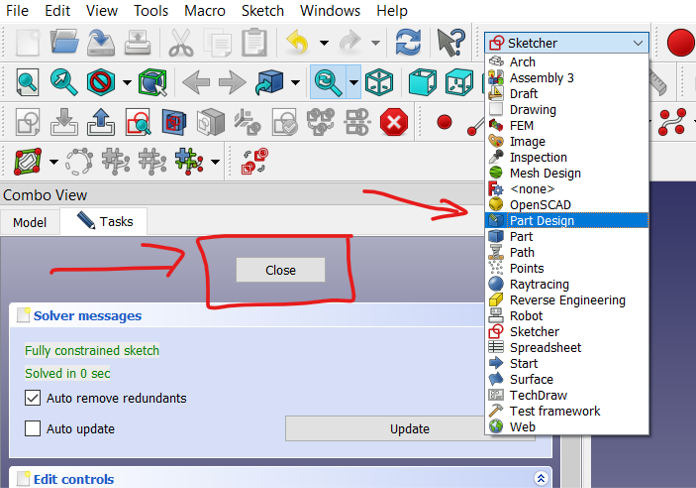Click the Refresh icon

point(408,43)
